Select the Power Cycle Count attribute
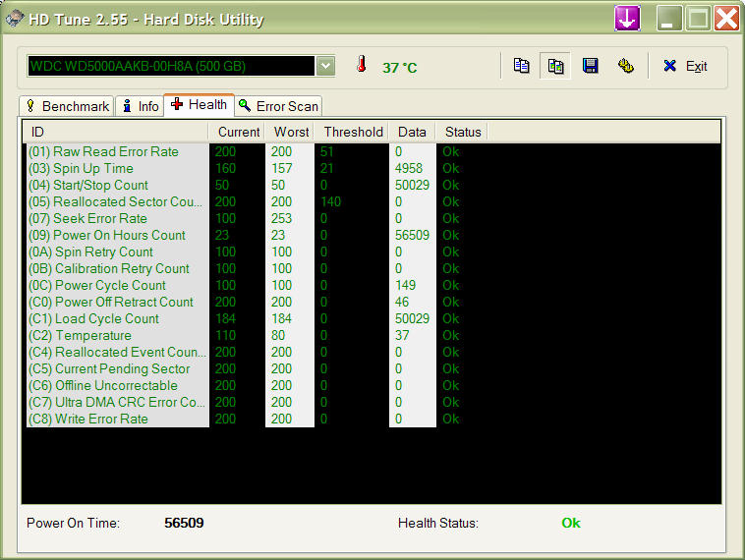This screenshot has width=745, height=560. pyautogui.click(x=97, y=285)
